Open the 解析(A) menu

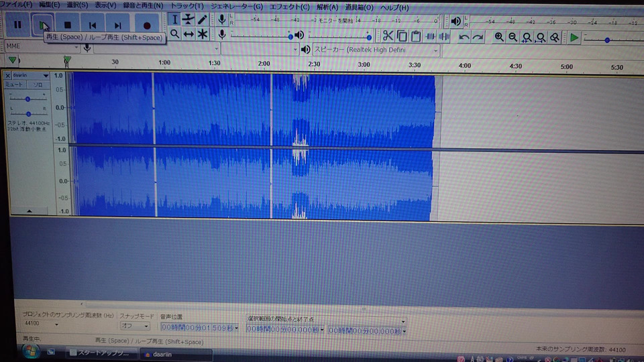(x=327, y=7)
